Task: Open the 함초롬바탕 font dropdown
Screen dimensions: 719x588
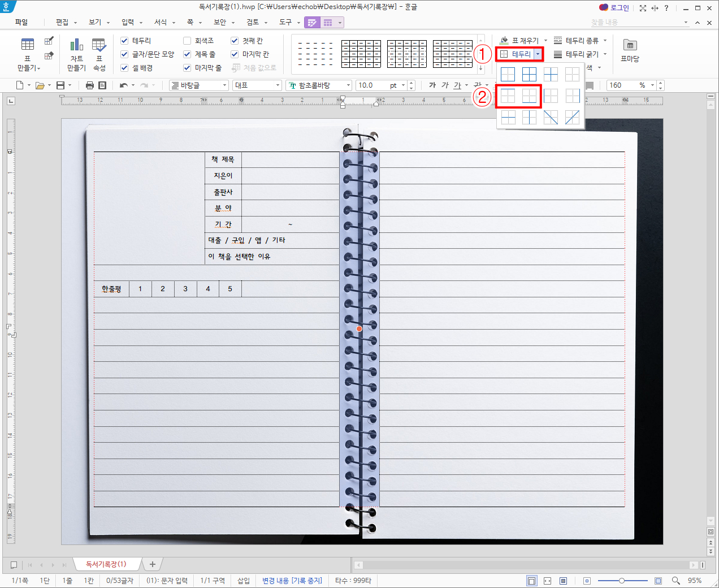Action: [x=348, y=85]
